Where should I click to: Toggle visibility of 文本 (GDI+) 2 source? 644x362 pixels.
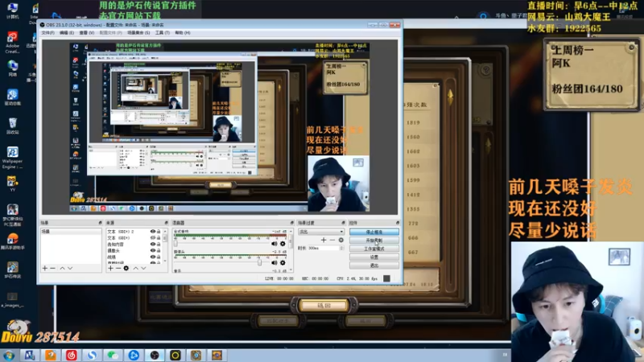pos(153,232)
